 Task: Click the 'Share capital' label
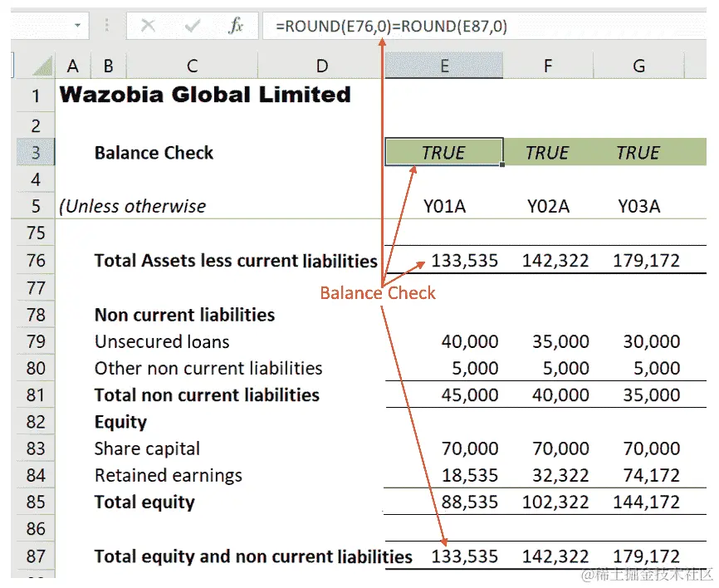147,448
